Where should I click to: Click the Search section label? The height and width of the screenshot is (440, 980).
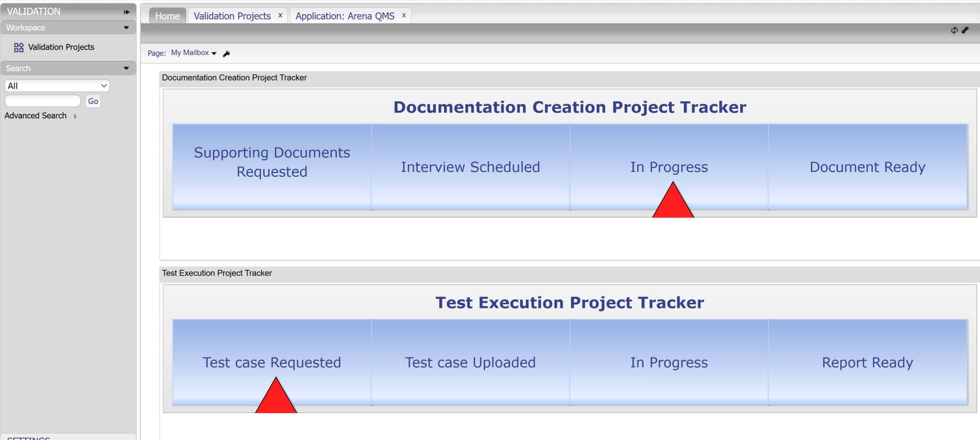[18, 68]
